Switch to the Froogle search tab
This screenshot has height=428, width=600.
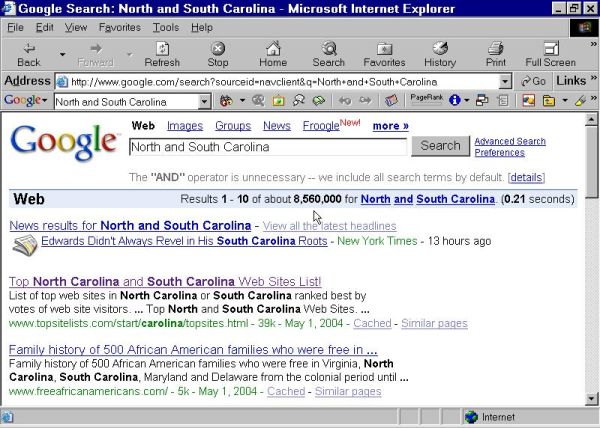point(321,126)
